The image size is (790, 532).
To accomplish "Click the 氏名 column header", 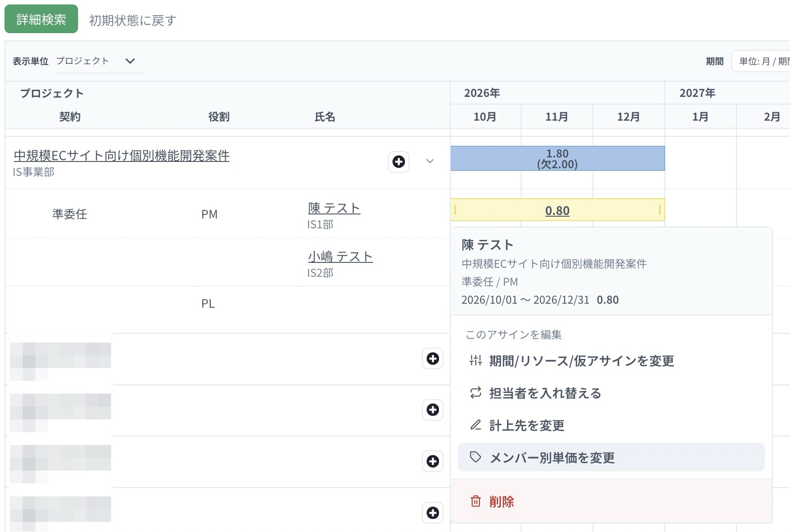I will click(x=325, y=117).
